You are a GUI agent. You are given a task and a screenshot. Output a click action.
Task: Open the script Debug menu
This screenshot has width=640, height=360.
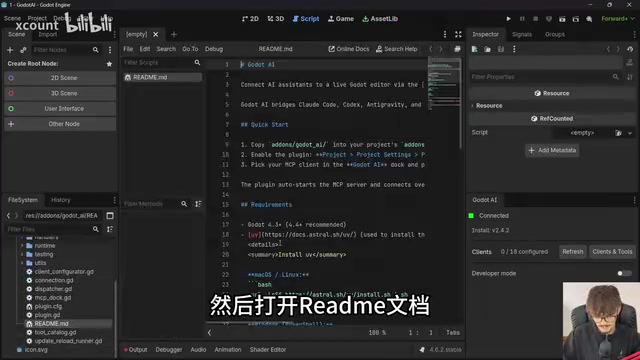coord(214,49)
